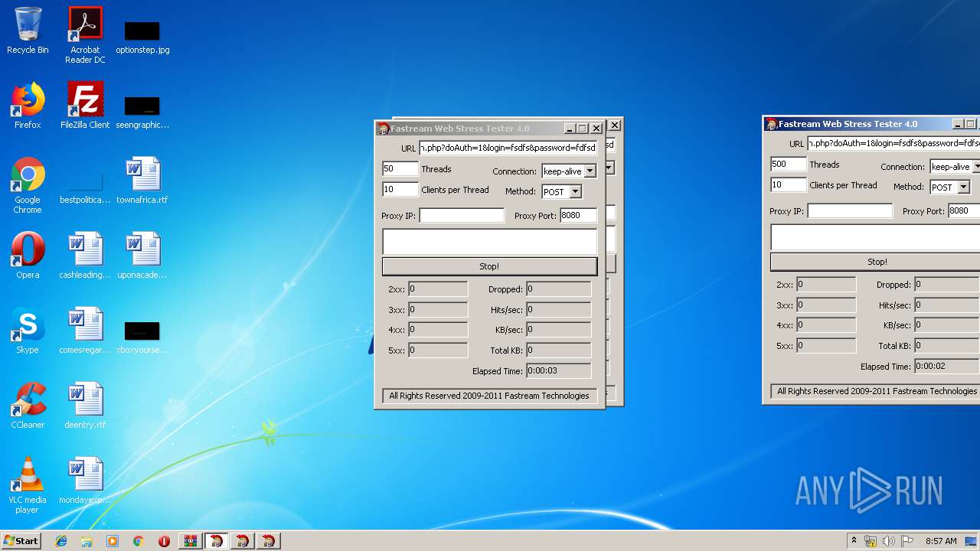Click Elapsed Time 0:00:03 field
Viewport: 980px width, 551px height.
pyautogui.click(x=558, y=371)
